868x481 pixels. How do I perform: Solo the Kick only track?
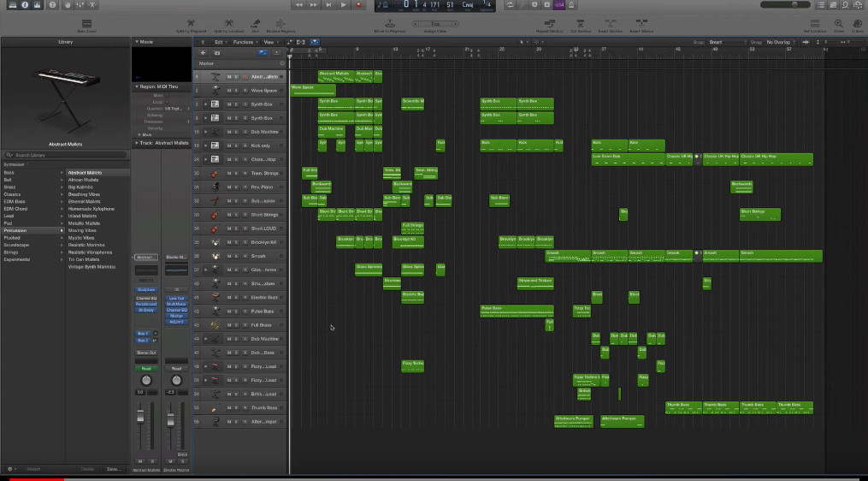click(x=236, y=145)
